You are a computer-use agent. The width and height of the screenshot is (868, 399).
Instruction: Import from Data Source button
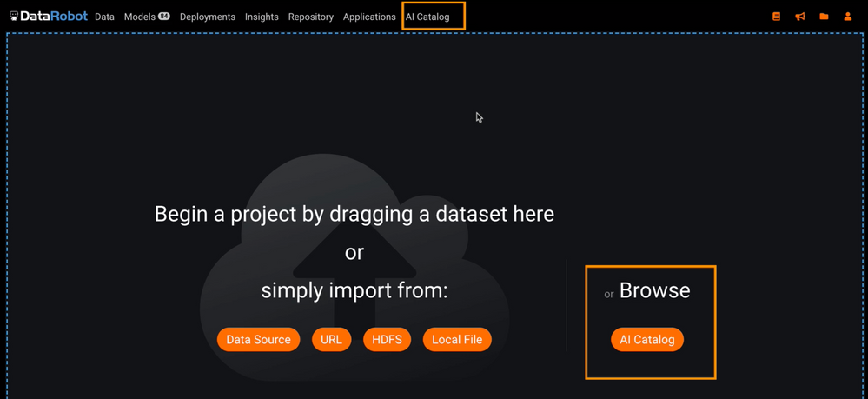click(259, 340)
